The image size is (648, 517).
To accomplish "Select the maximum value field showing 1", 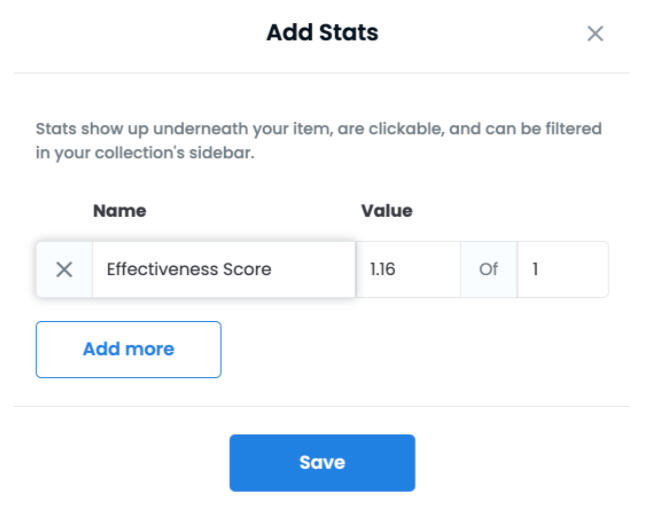I will 562,269.
